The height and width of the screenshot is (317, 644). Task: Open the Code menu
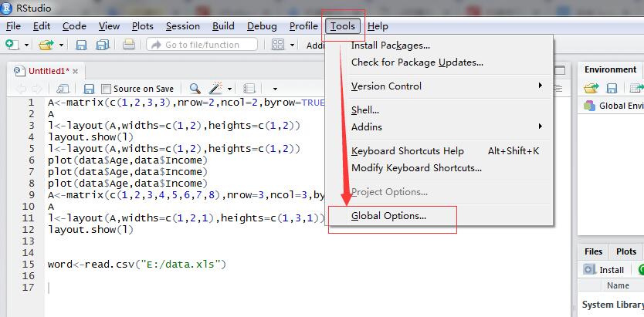(x=74, y=26)
